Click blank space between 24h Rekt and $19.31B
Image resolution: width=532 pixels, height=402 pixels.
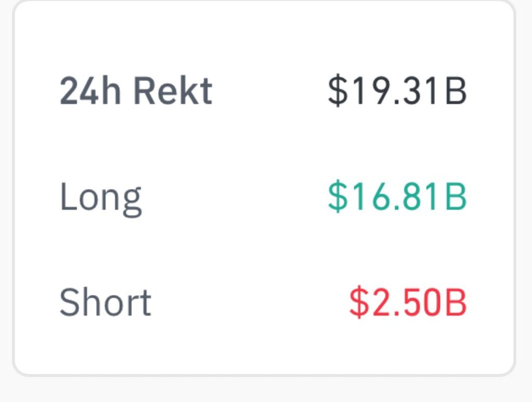pyautogui.click(x=270, y=92)
